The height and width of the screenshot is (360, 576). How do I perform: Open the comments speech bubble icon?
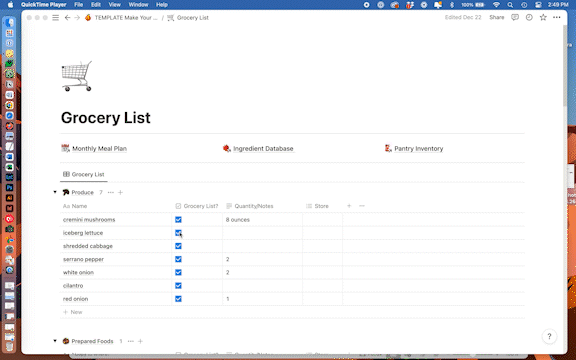[515, 17]
